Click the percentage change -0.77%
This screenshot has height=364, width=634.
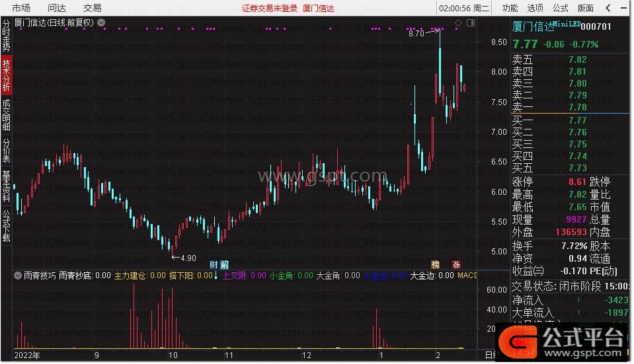click(584, 44)
